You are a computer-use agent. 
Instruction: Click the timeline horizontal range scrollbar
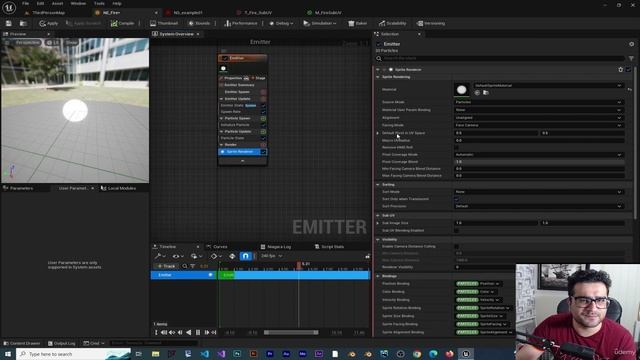pos(291,333)
